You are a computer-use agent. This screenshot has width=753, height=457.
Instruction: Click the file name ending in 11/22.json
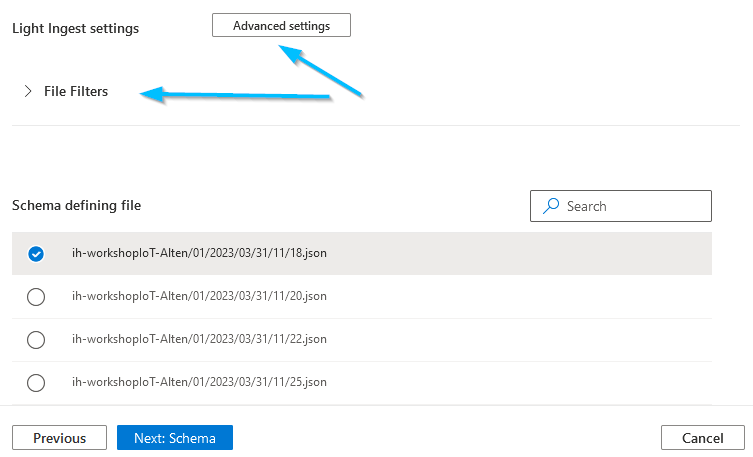click(199, 339)
